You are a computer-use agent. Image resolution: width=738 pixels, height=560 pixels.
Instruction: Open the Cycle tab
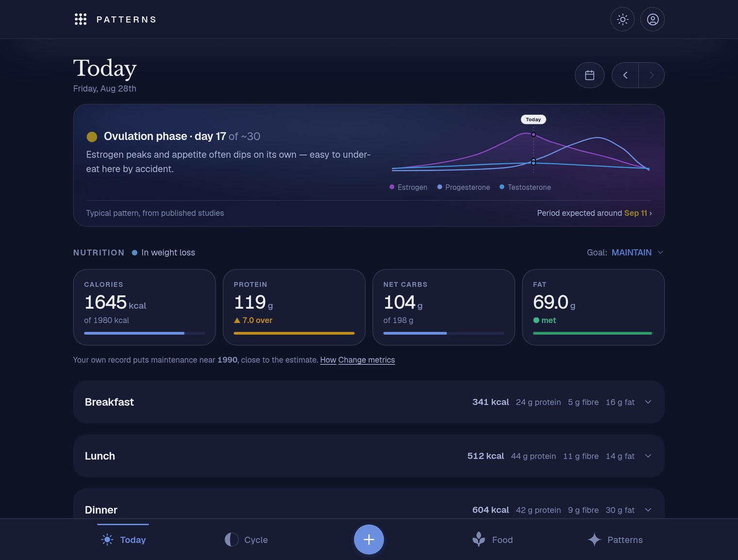point(246,540)
